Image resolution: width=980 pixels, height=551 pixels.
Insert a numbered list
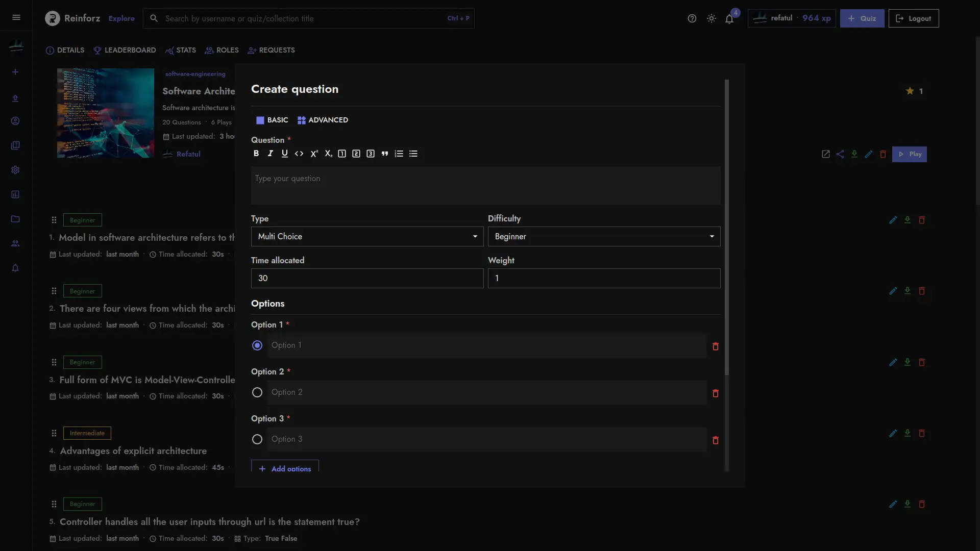point(399,154)
